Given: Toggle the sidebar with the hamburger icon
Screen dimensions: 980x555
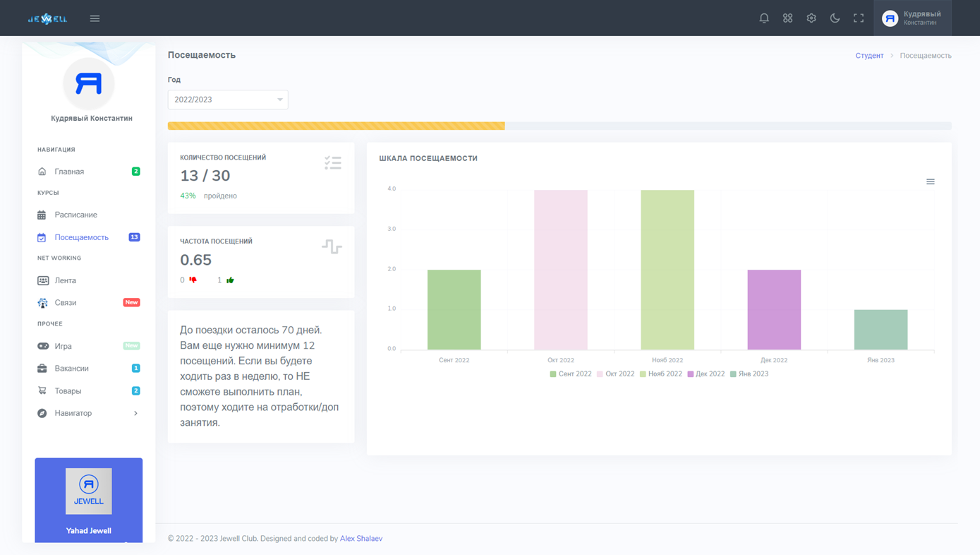Looking at the screenshot, I should 95,18.
